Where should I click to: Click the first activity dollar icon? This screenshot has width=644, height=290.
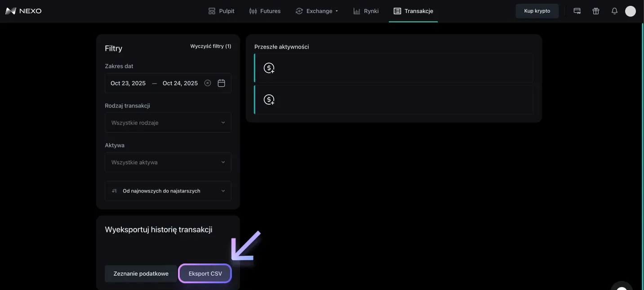pyautogui.click(x=269, y=68)
